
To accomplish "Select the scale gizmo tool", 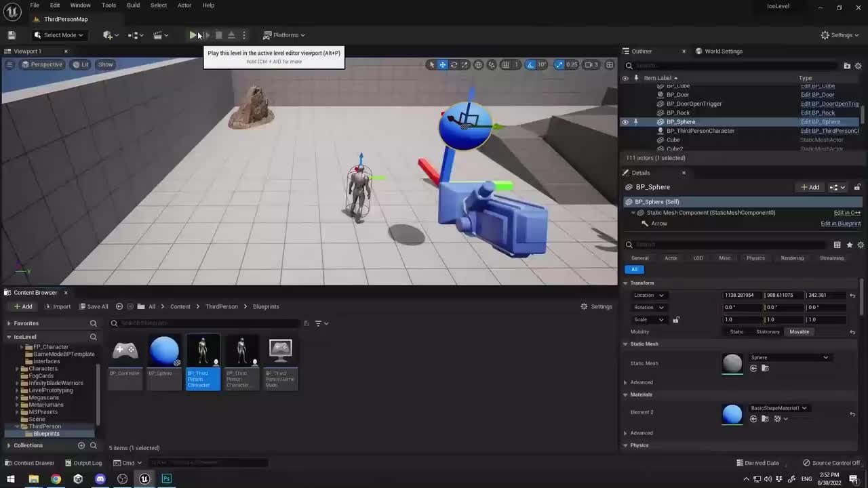I will point(465,64).
